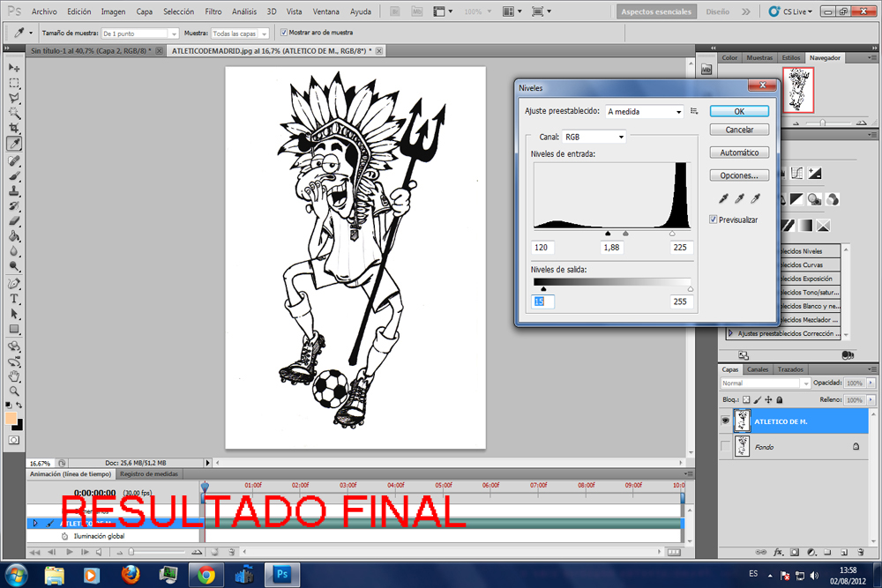Toggle Mostrar aro de muestra checkbox

pos(283,33)
